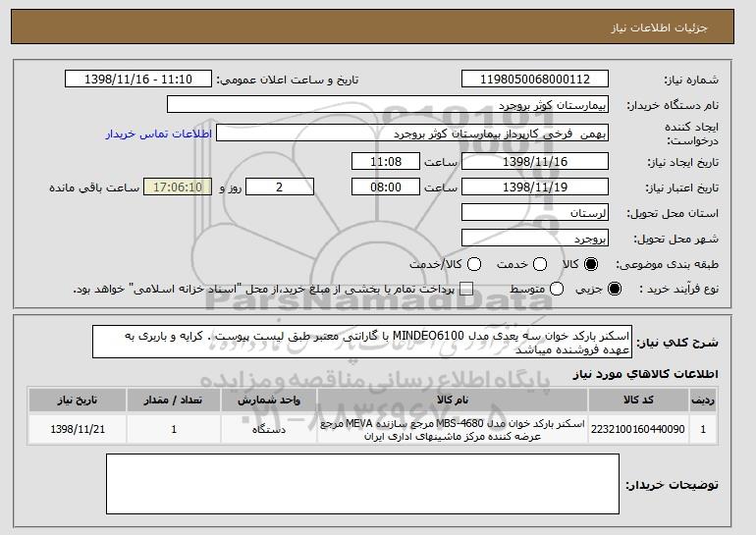Screen dimensions: 756x535
Task: Click the buyer name field بیمارستان کوثر بروجرد
Action: [x=388, y=105]
